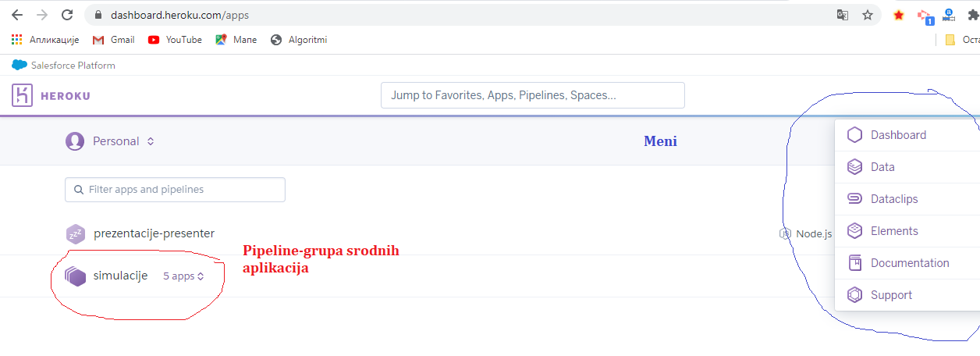The width and height of the screenshot is (980, 356).
Task: Click the Node.js label
Action: point(814,233)
